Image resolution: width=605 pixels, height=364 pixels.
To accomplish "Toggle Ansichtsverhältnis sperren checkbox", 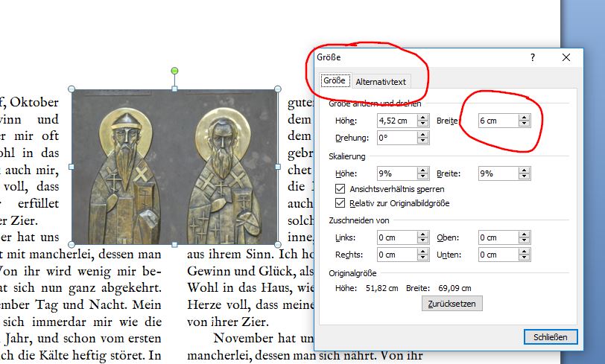I will (x=341, y=189).
